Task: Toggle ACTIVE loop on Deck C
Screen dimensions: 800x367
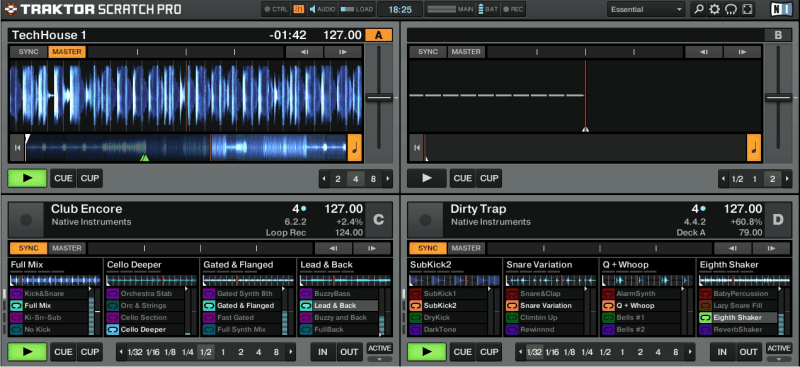Action: point(379,349)
